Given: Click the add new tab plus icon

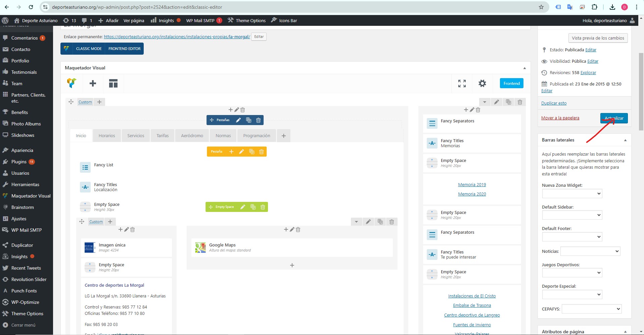Looking at the screenshot, I should click(x=284, y=136).
